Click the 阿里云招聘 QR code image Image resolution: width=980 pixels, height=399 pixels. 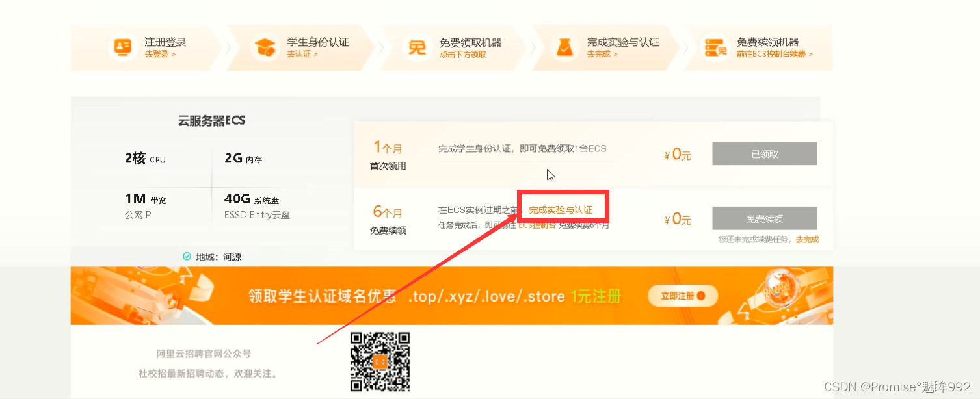(380, 362)
